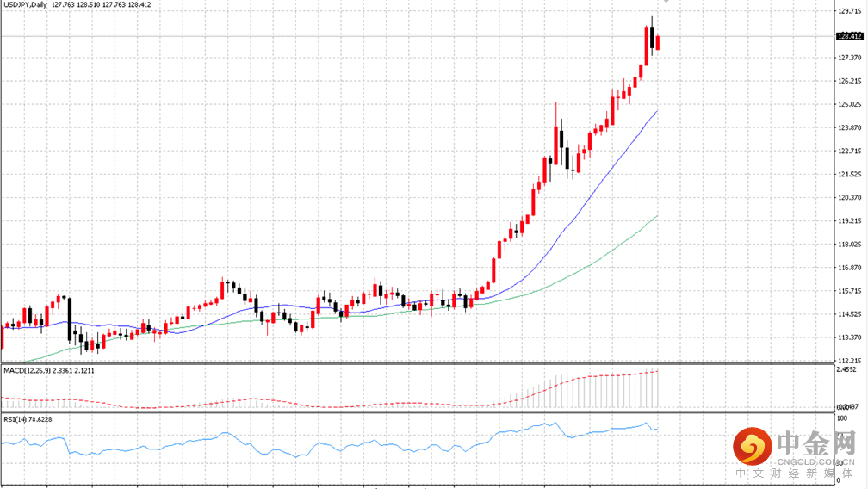Viewport: 868px width, 489px height.
Task: Select the 123.870 price level label
Action: (850, 127)
